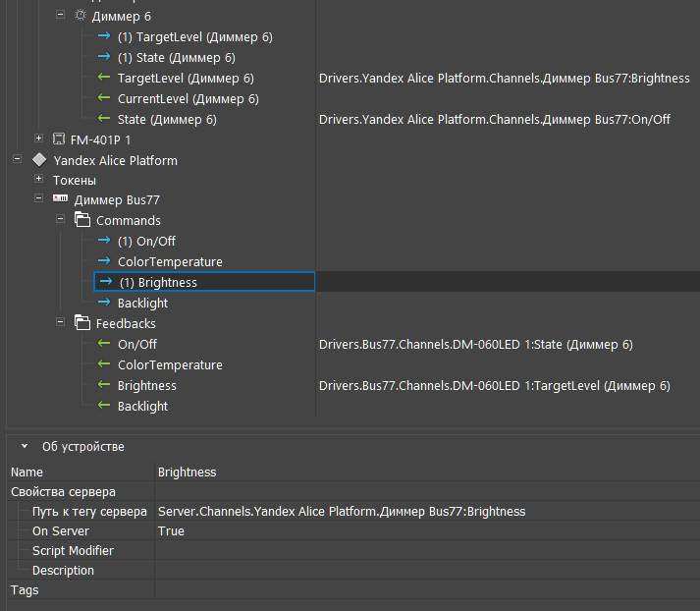Click the On Server value True

point(171,531)
